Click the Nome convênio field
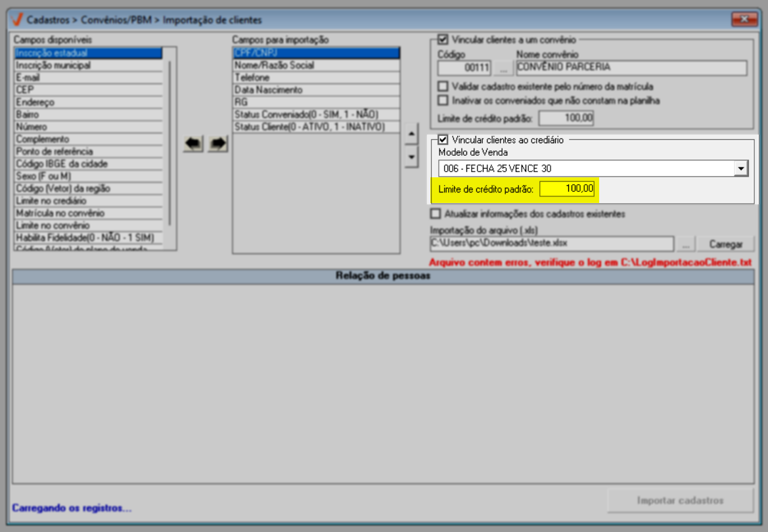768x532 pixels. pyautogui.click(x=631, y=68)
